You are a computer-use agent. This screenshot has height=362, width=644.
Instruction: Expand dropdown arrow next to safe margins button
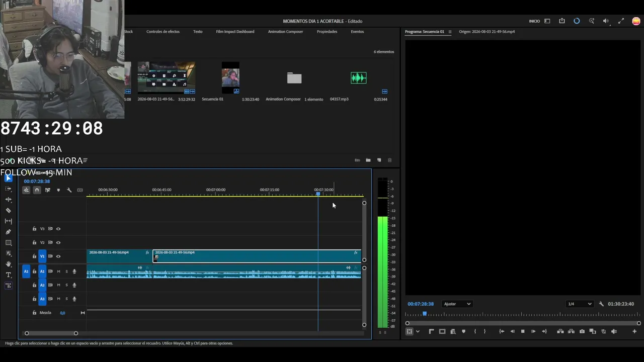pyautogui.click(x=418, y=331)
